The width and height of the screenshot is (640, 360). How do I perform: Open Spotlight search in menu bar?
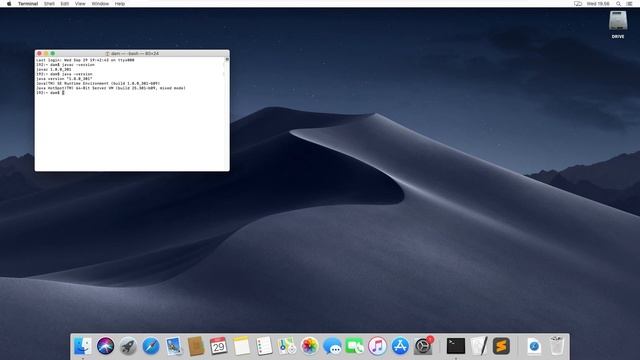pyautogui.click(x=618, y=4)
